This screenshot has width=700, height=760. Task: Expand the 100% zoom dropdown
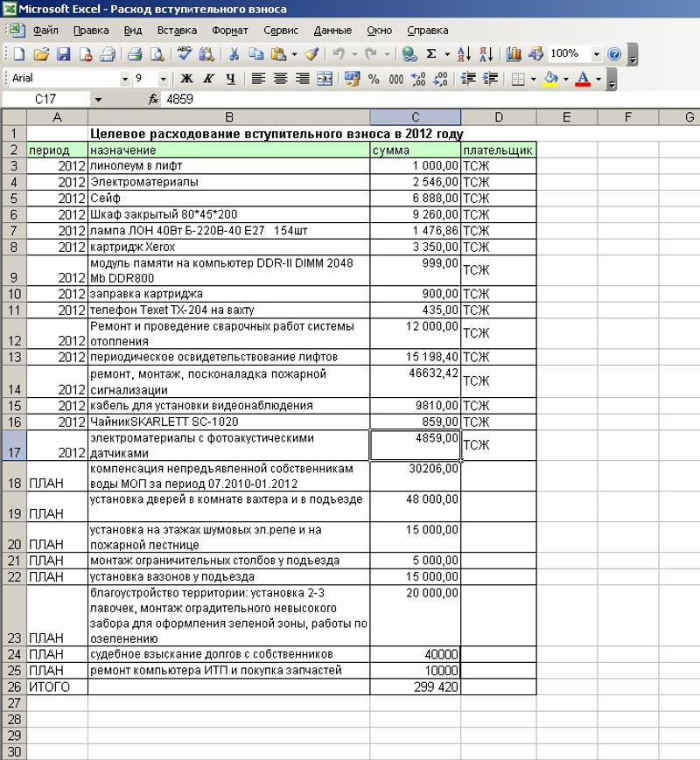coord(596,54)
